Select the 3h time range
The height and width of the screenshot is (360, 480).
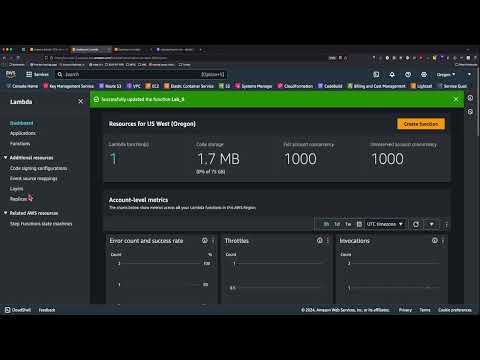coord(326,224)
